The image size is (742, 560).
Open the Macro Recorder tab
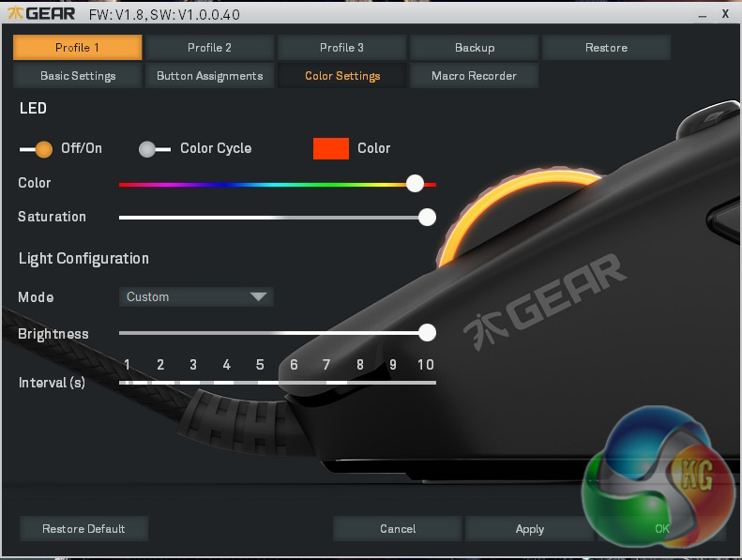click(x=474, y=76)
